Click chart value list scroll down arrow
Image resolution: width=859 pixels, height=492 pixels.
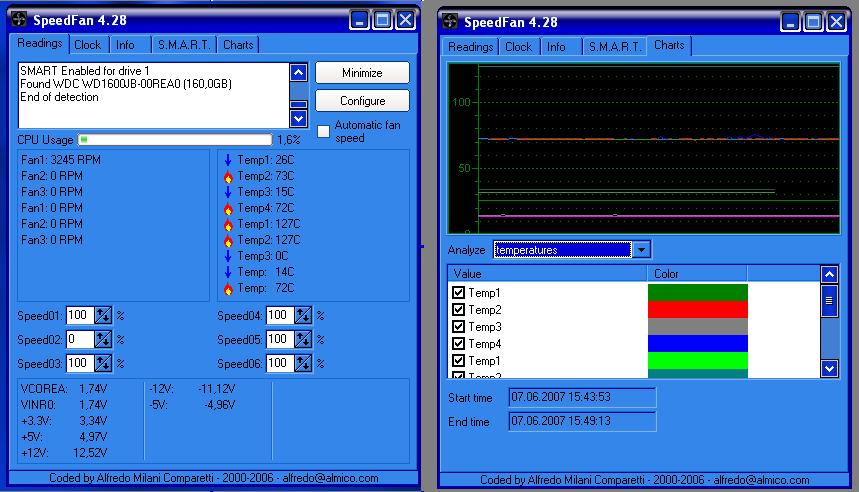point(829,368)
